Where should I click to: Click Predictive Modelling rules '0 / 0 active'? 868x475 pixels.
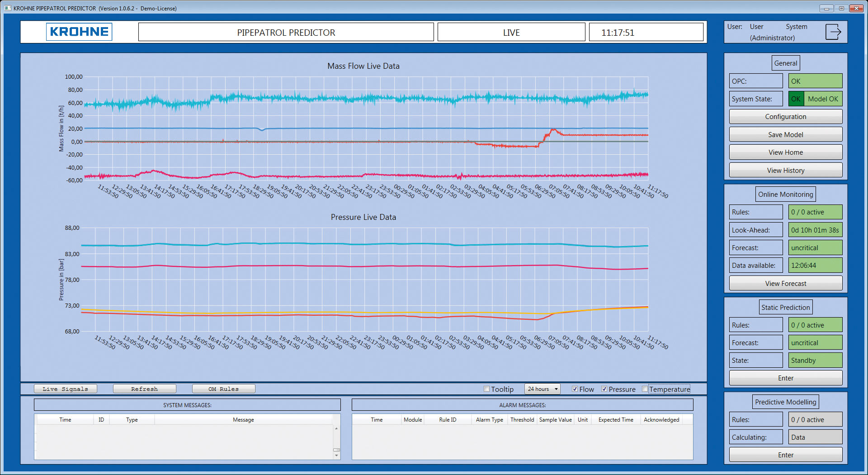(816, 420)
